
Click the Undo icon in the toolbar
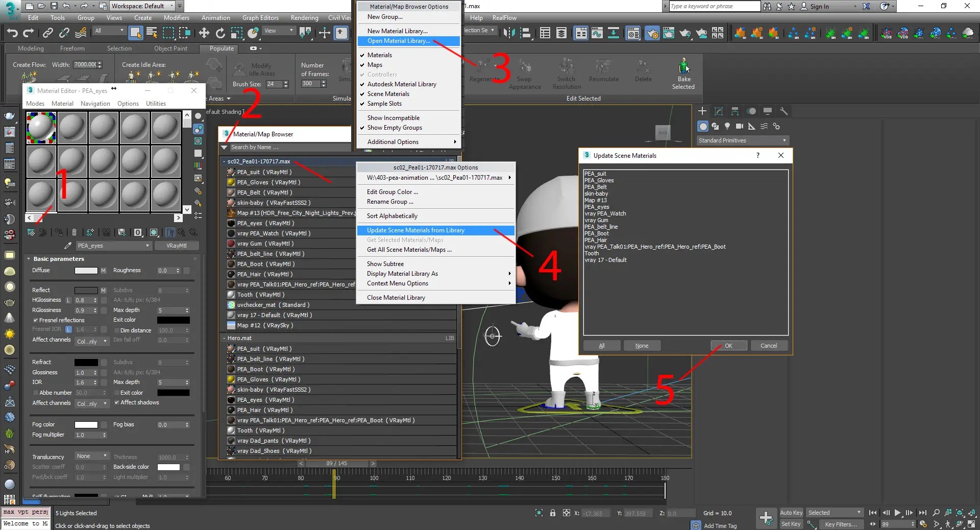point(12,33)
